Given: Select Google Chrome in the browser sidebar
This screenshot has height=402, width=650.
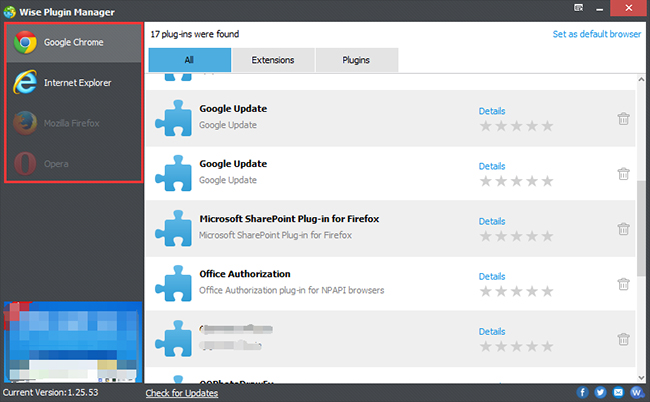Looking at the screenshot, I should click(x=72, y=43).
